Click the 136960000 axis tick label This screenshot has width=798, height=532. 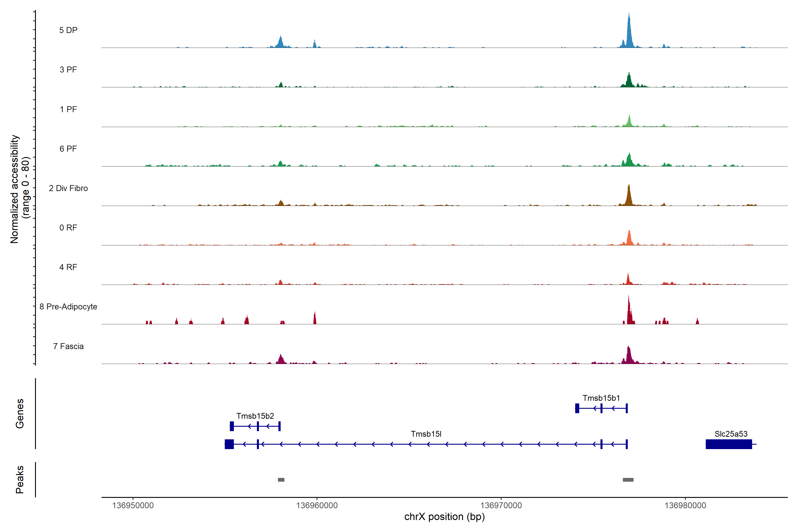click(x=317, y=506)
